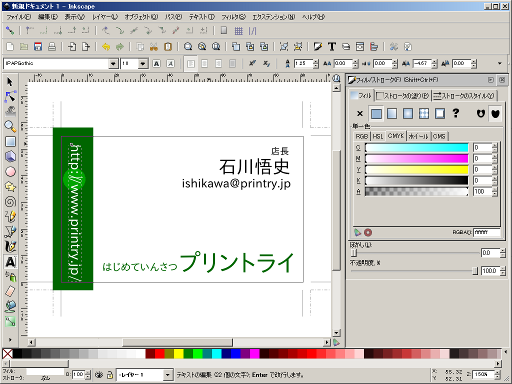Increase blur value stepper

503,251
